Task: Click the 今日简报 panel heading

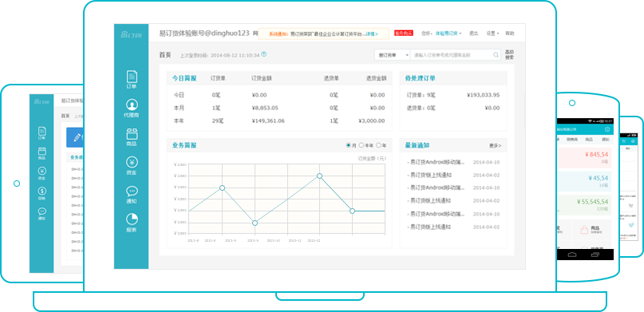Action: (x=184, y=78)
